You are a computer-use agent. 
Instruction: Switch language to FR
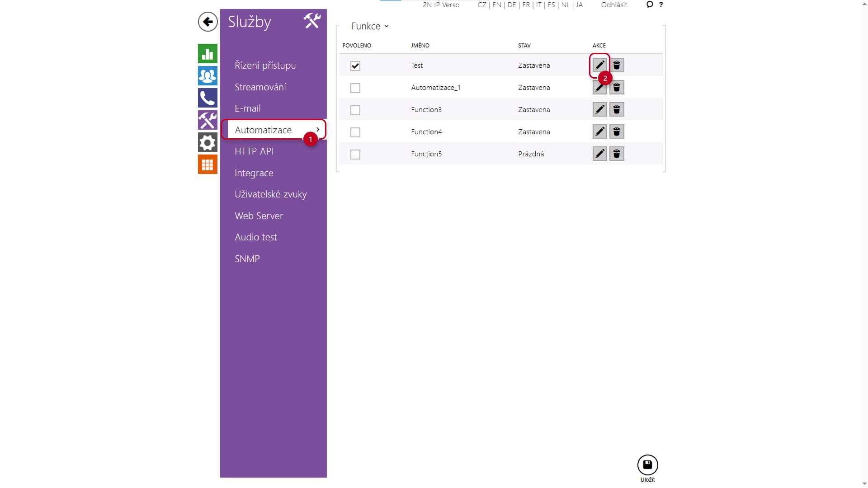526,5
